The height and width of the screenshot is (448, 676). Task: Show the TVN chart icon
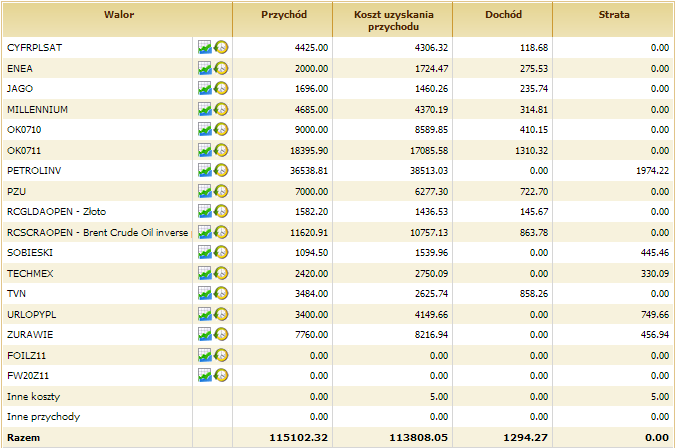point(205,293)
